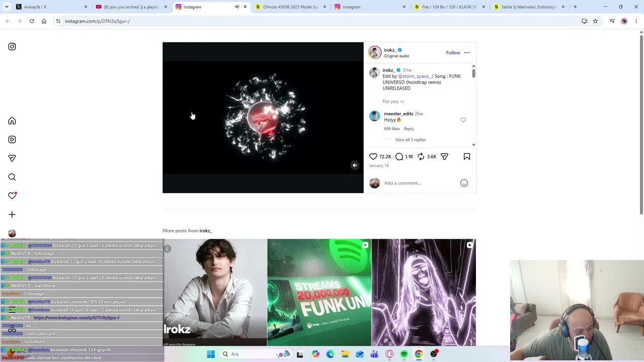Click the address bar URL
Screen dimensions: 644x362
click(x=97, y=21)
